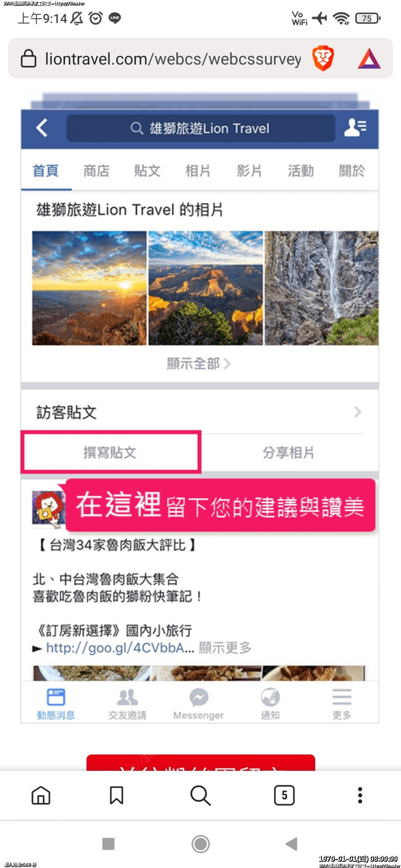
Task: Switch to the 影片 tab
Action: (249, 171)
